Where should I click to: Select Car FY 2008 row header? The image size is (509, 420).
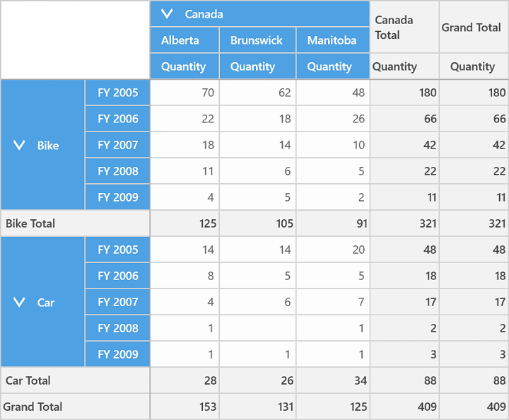tap(117, 328)
